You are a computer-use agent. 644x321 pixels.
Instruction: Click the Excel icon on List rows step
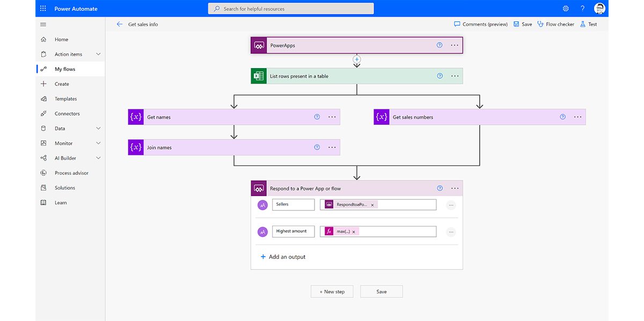259,76
